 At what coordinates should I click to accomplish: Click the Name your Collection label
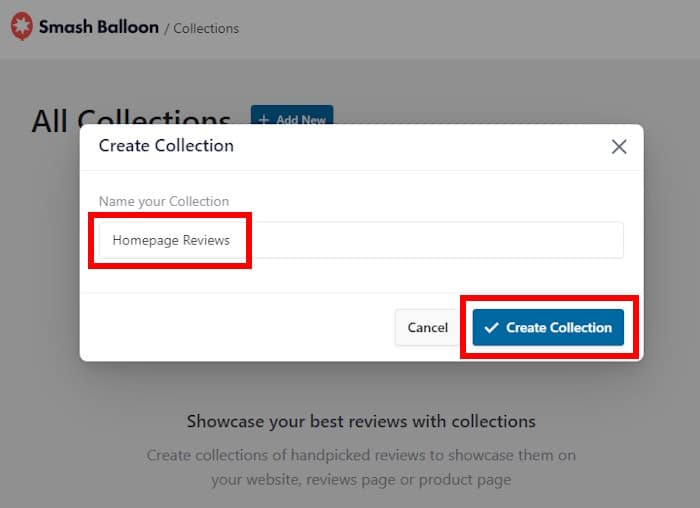click(x=164, y=201)
